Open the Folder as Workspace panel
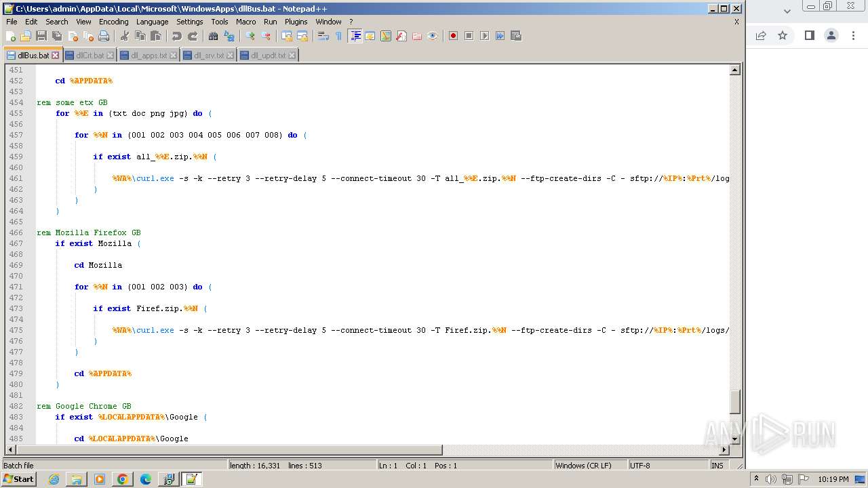The width and height of the screenshot is (868, 488). [x=417, y=36]
